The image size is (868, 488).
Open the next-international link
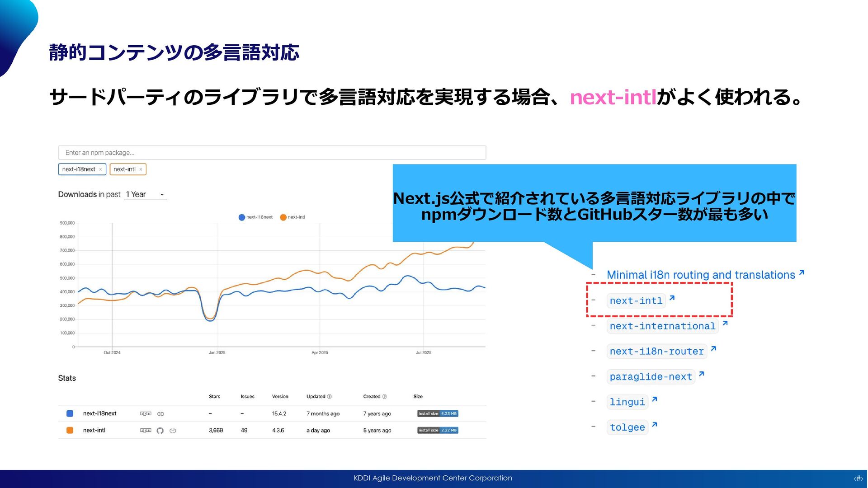662,326
